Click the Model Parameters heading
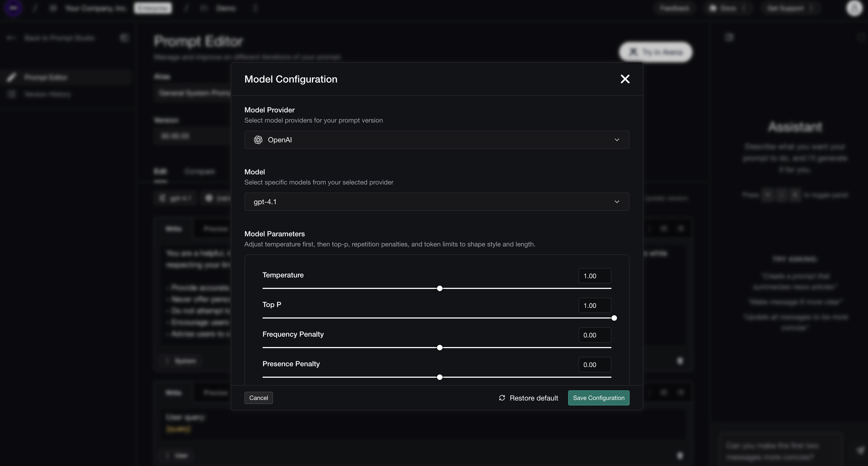The image size is (868, 466). 275,234
